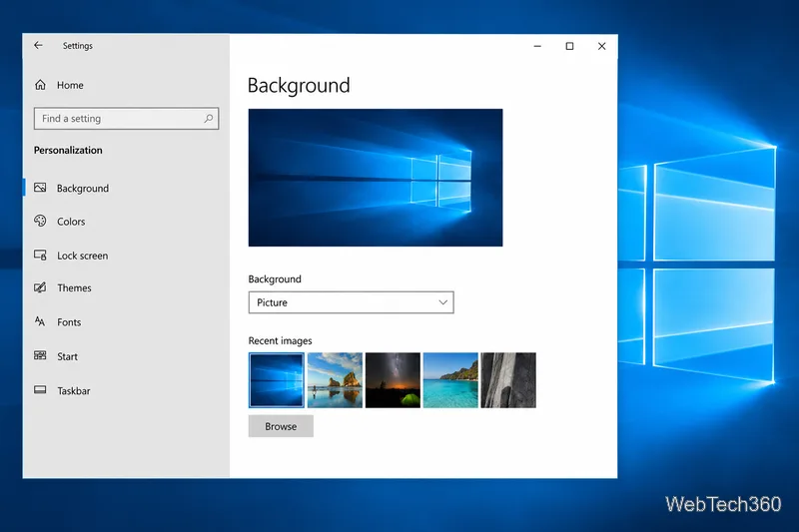Choose the Windows blue logo thumbnail
The height and width of the screenshot is (532, 799).
(277, 380)
